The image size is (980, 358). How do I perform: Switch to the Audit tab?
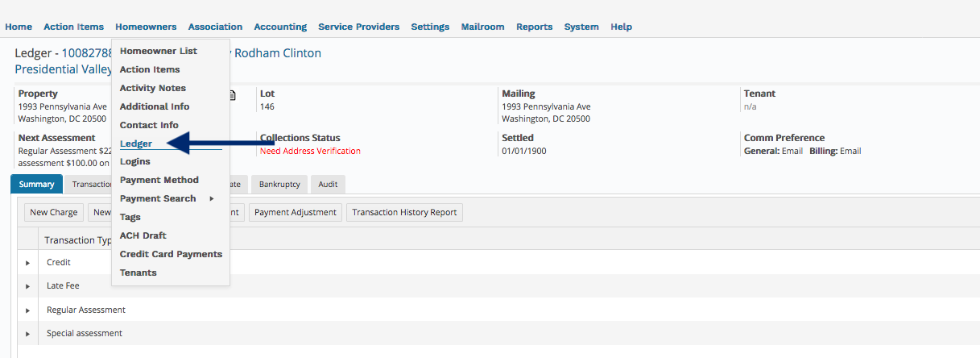pyautogui.click(x=328, y=184)
